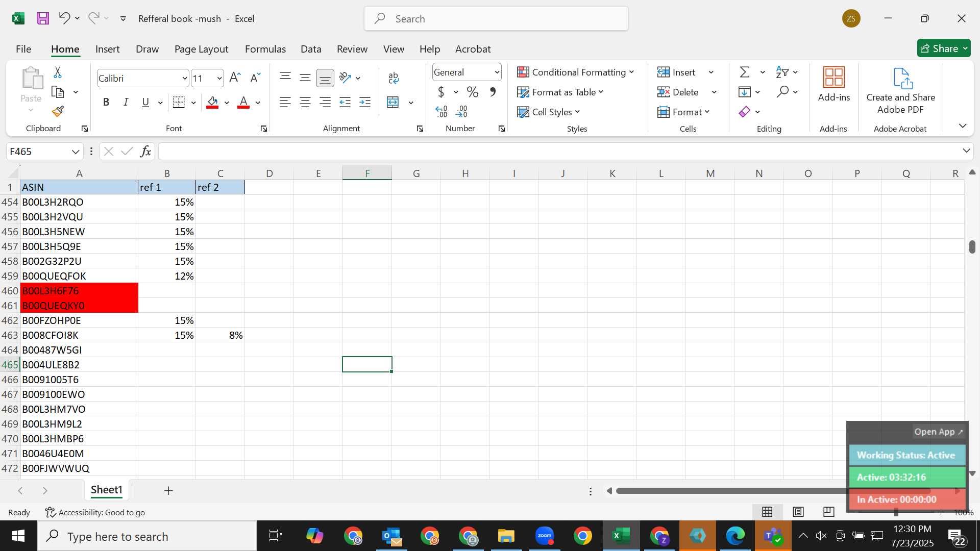
Task: Cut the selection with the scissors icon
Action: tap(58, 72)
